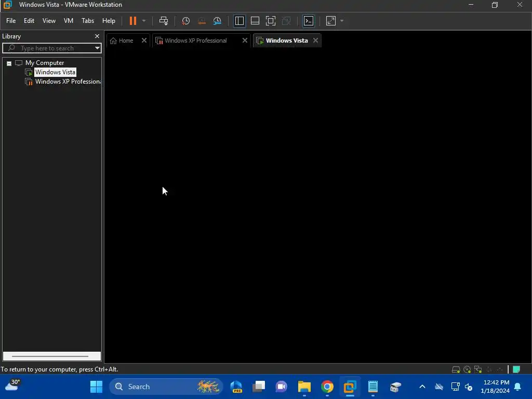Open the Help menu
The width and height of the screenshot is (532, 399).
point(109,21)
